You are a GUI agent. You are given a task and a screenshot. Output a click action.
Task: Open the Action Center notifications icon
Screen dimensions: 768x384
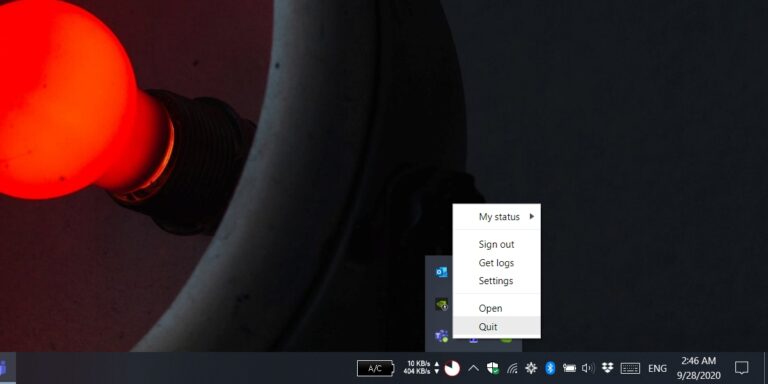(x=742, y=368)
